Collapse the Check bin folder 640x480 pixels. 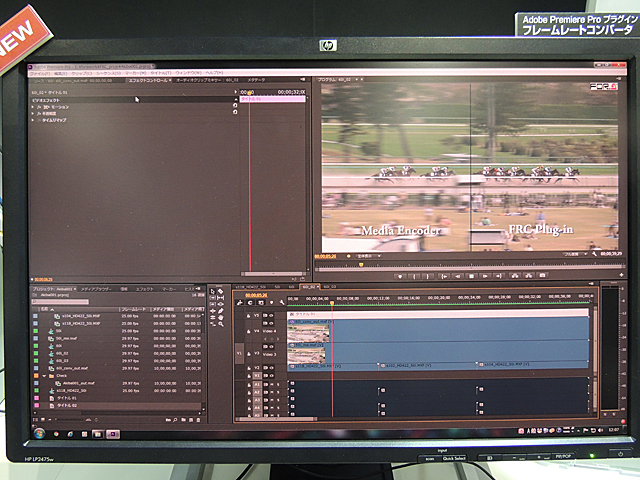coord(44,376)
